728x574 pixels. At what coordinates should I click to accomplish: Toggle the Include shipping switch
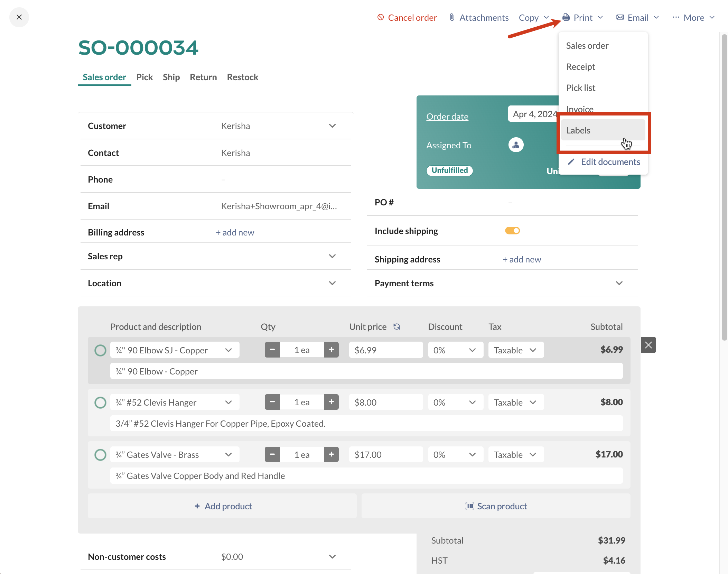512,231
